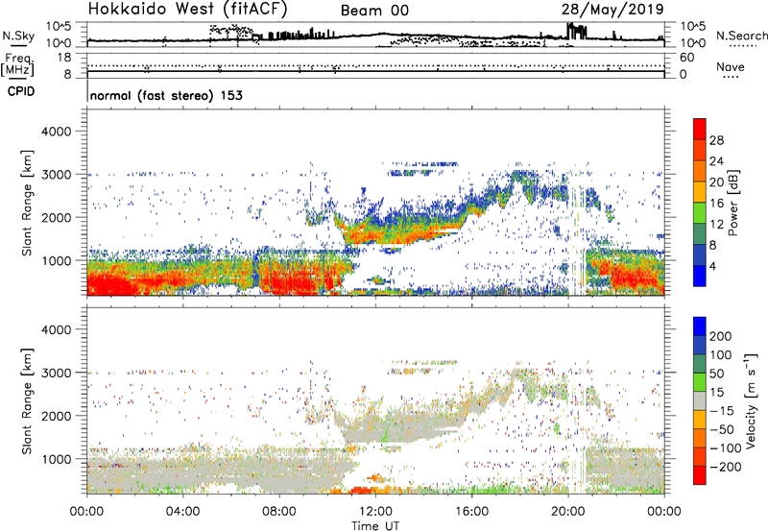Select the 1000 tick on power panel
The image size is (768, 532).
tap(56, 260)
